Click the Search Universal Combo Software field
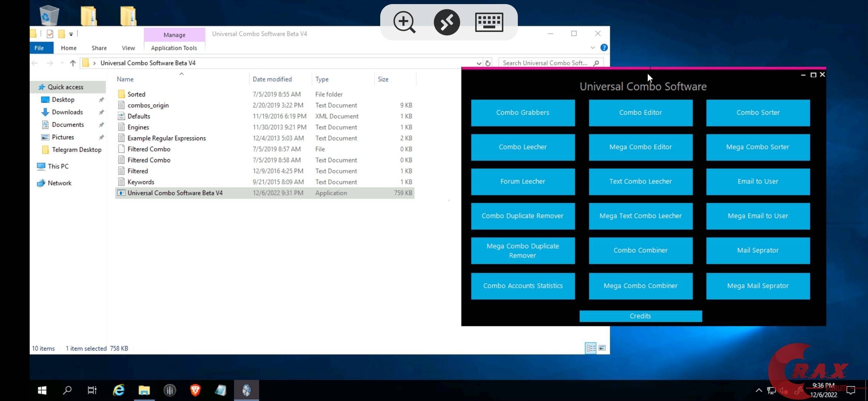Image resolution: width=868 pixels, height=401 pixels. (x=545, y=63)
